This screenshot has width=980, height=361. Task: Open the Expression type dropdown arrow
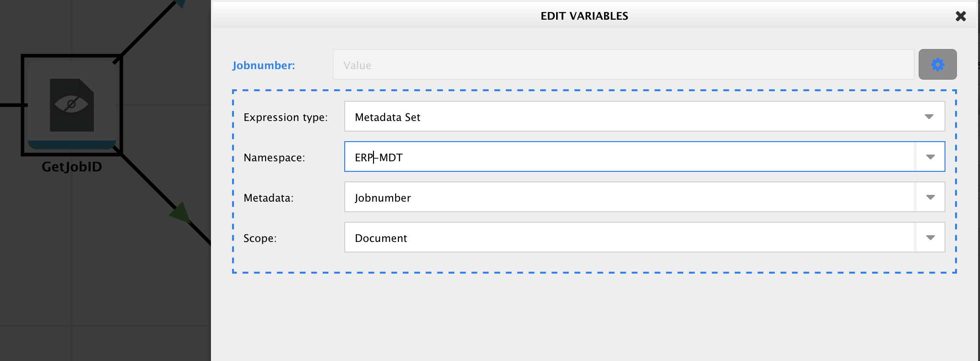pyautogui.click(x=929, y=117)
